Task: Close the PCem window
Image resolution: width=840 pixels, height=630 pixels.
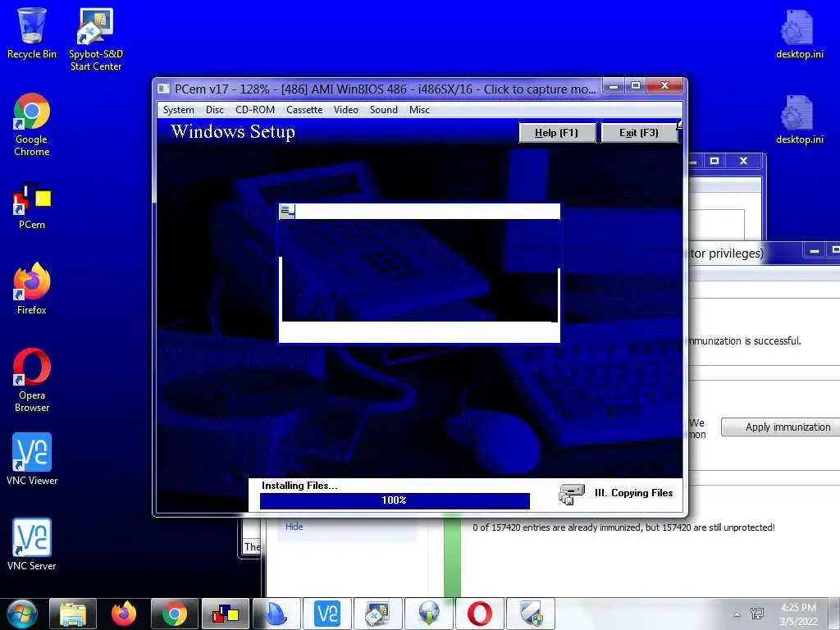Action: pyautogui.click(x=664, y=85)
